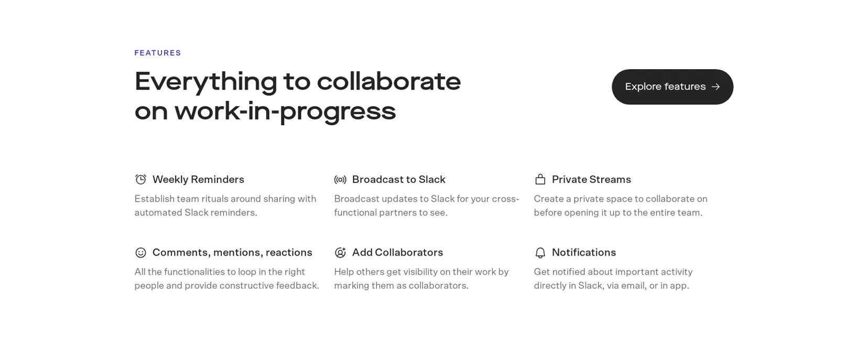The height and width of the screenshot is (353, 868).
Task: Click the purple FEATURES label
Action: pos(158,53)
